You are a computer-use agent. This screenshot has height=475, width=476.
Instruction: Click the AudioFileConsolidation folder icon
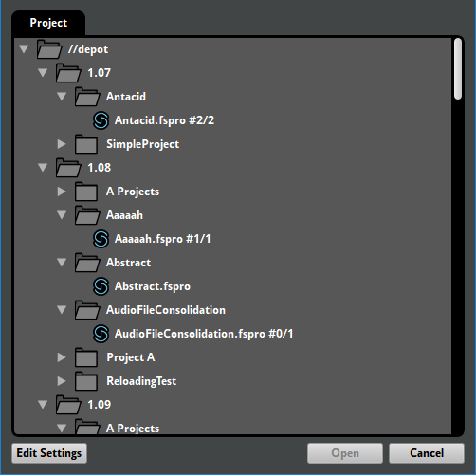(87, 310)
